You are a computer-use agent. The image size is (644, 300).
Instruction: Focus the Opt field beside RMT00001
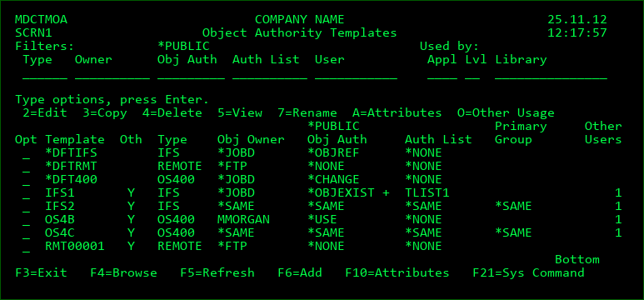[x=27, y=247]
